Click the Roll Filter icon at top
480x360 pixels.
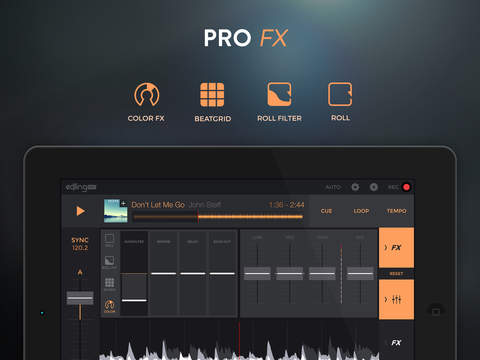coord(279,94)
